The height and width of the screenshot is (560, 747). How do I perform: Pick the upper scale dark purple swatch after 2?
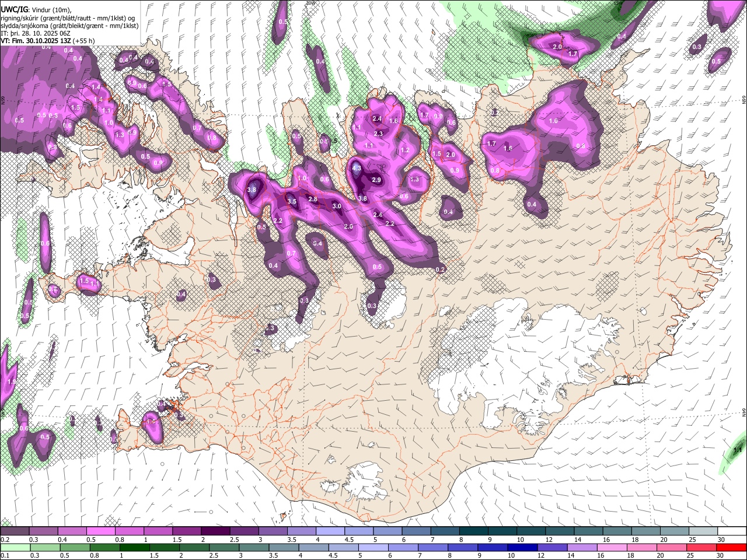tap(215, 531)
